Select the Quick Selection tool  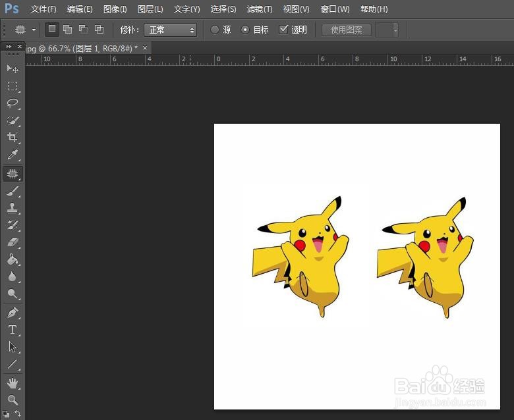point(13,120)
